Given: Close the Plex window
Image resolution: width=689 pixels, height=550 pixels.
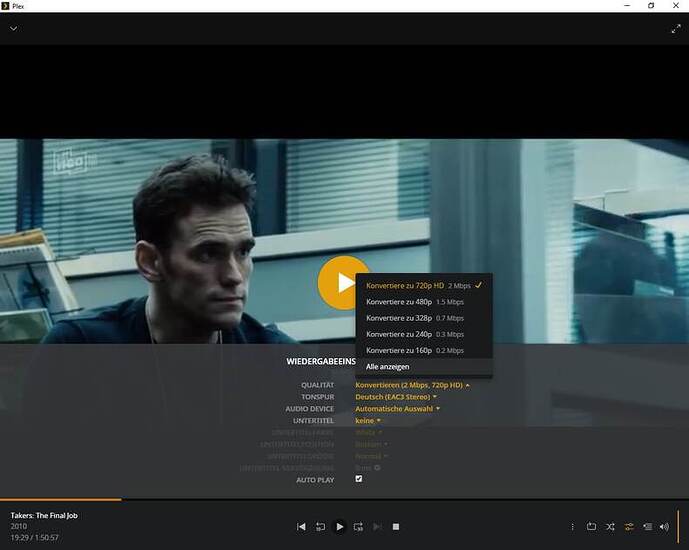Looking at the screenshot, I should click(676, 6).
